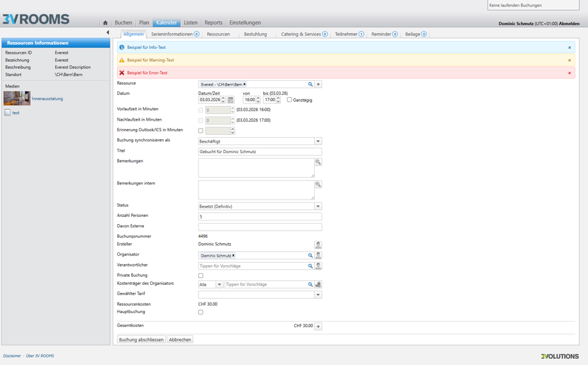Image resolution: width=588 pixels, height=365 pixels.
Task: Open the Innenausstattung media thumbnail
Action: coord(17,99)
